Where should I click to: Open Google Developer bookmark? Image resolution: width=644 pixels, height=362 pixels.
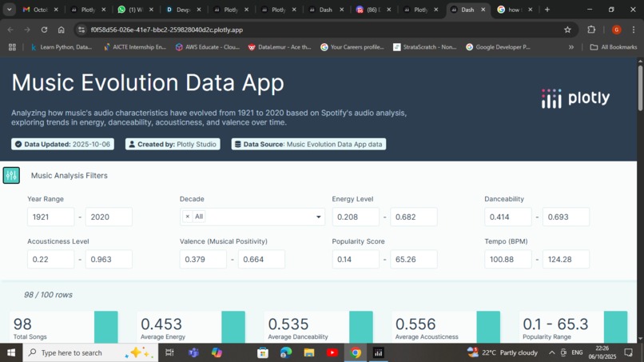[x=499, y=47]
